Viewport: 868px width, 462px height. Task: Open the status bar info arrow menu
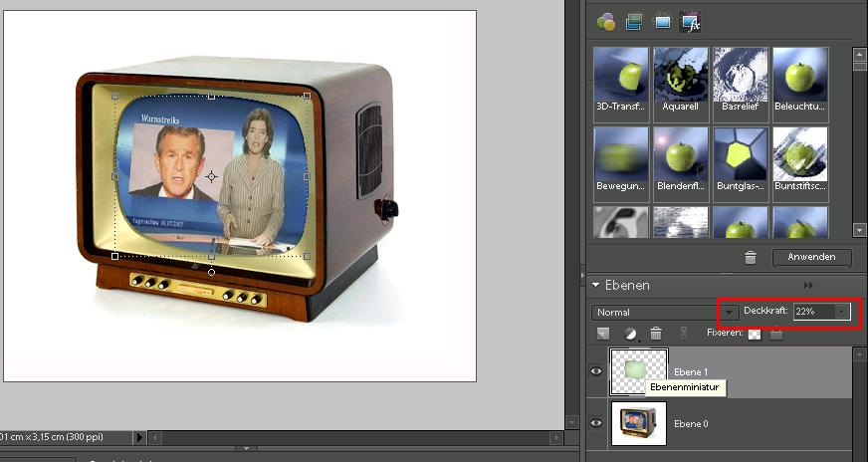pos(139,437)
